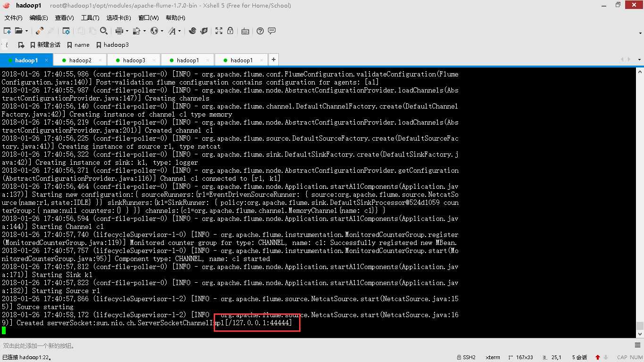The height and width of the screenshot is (362, 644).
Task: Click the tab strip right arrow
Action: [x=629, y=59]
